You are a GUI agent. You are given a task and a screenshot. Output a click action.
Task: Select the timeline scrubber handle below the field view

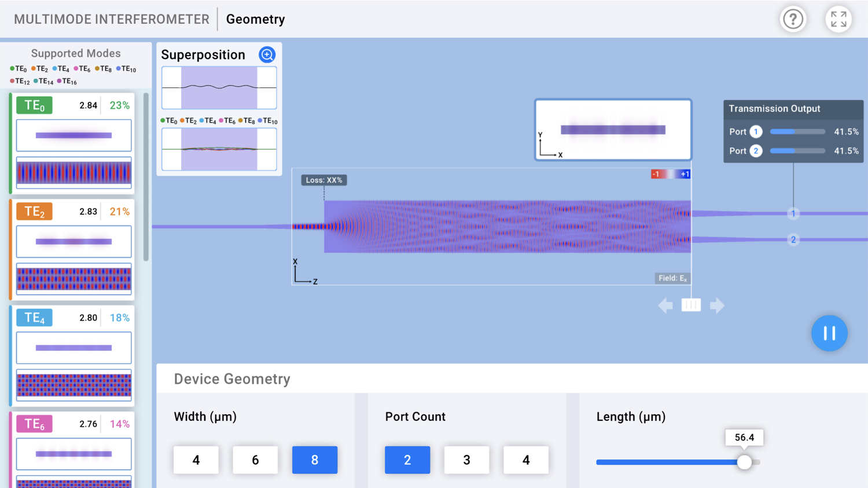pyautogui.click(x=691, y=305)
